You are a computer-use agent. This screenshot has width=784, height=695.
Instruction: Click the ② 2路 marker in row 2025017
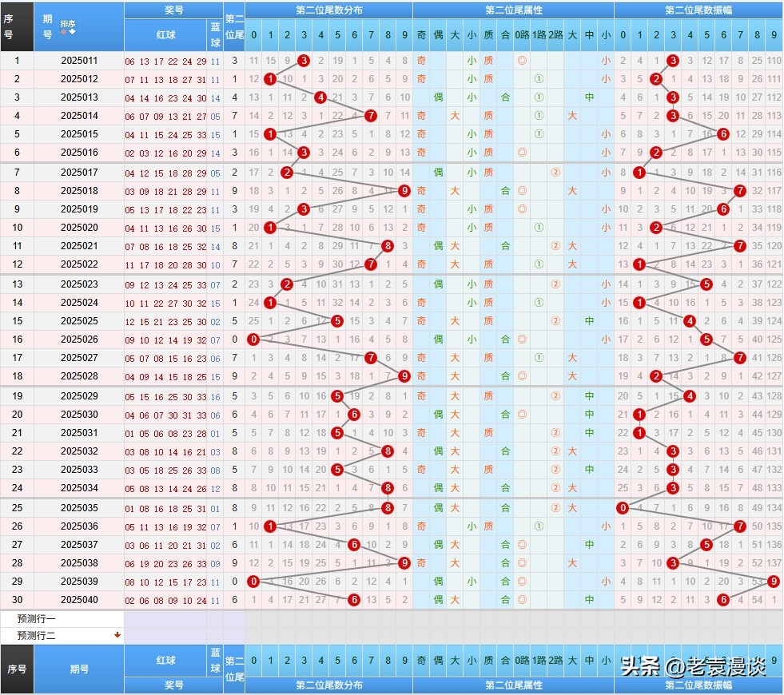(x=555, y=173)
